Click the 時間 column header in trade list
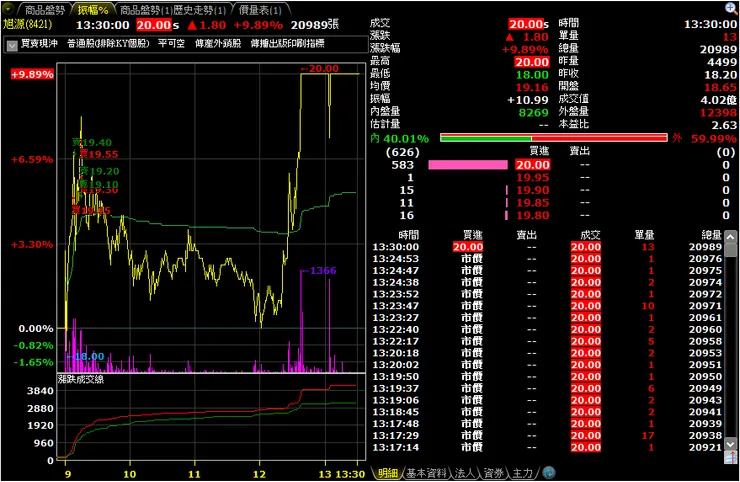740x482 pixels. point(408,235)
